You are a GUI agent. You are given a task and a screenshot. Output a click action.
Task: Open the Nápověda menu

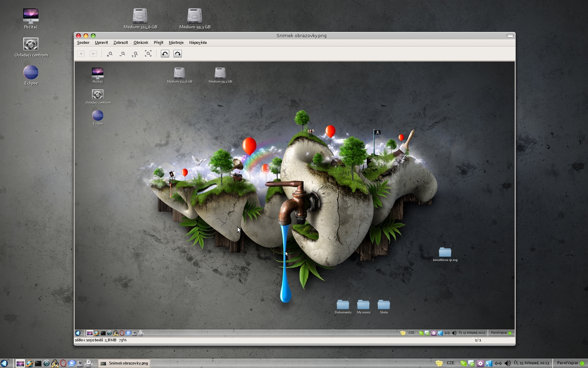tap(198, 43)
